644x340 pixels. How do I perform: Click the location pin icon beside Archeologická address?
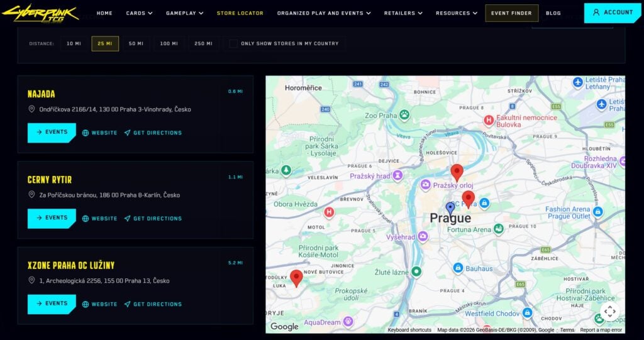click(31, 280)
